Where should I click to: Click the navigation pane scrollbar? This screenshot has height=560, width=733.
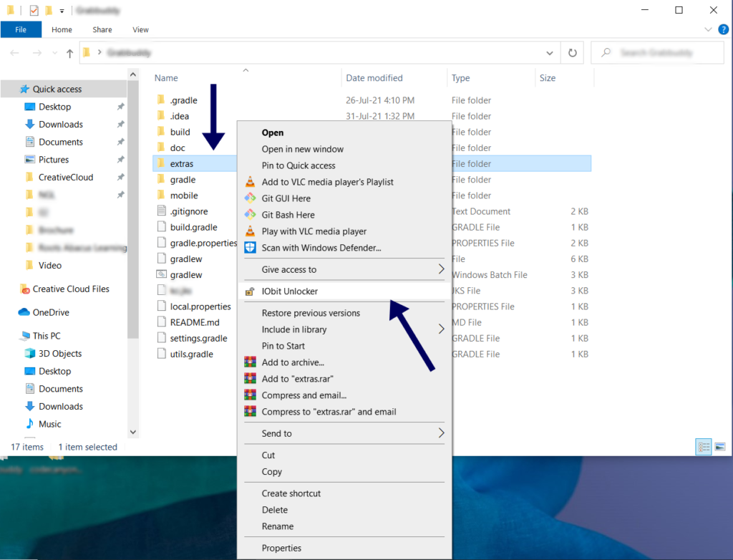[x=133, y=215]
